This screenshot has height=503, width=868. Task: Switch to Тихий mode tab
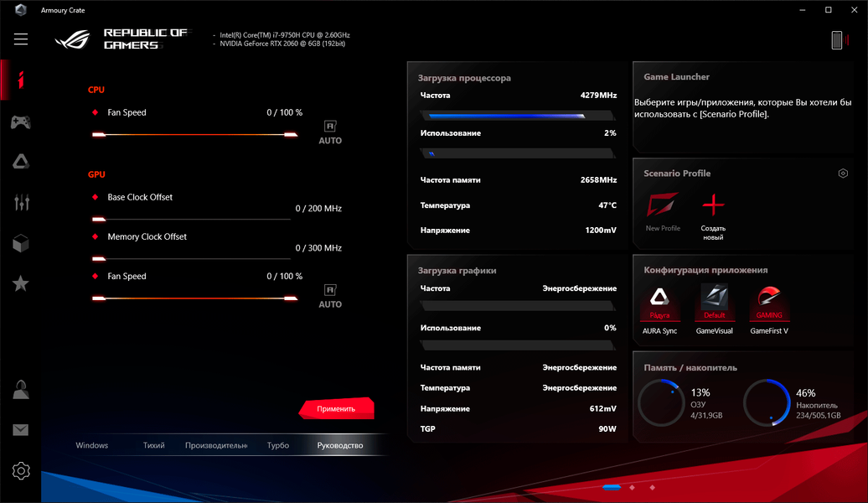pyautogui.click(x=153, y=445)
